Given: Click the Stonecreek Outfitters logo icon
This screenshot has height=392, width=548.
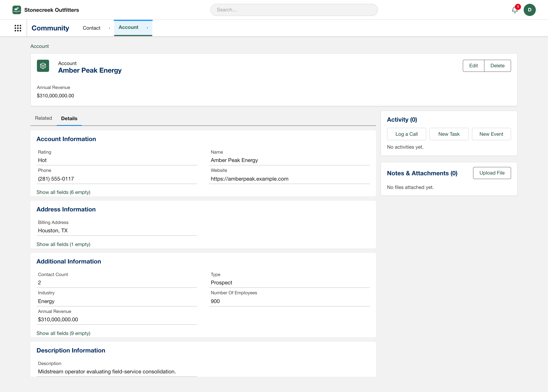Looking at the screenshot, I should pos(17,10).
